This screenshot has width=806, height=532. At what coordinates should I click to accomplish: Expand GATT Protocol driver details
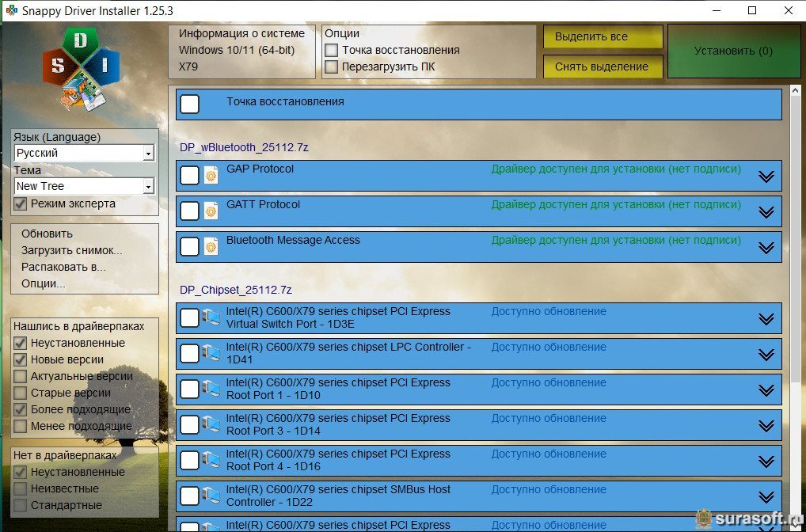coord(766,212)
